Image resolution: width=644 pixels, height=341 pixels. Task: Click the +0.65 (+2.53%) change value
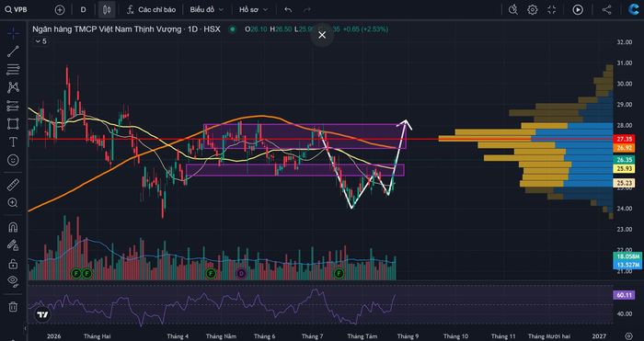[365, 29]
